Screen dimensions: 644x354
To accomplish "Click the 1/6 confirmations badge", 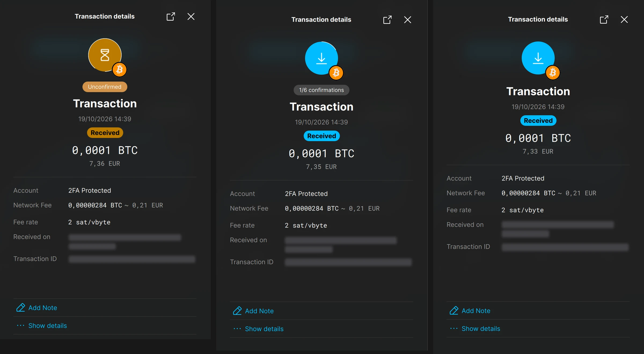I will (321, 90).
